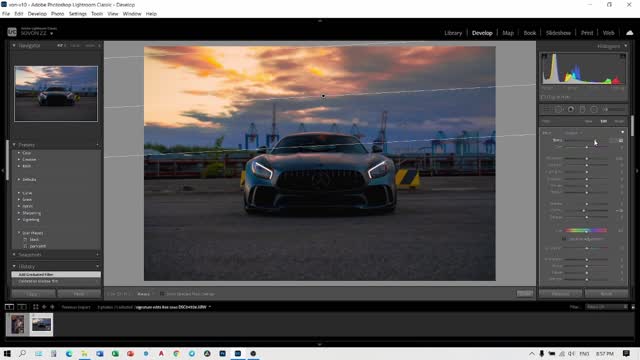Open Excel from the taskbar
640x360 pixels.
click(x=115, y=353)
